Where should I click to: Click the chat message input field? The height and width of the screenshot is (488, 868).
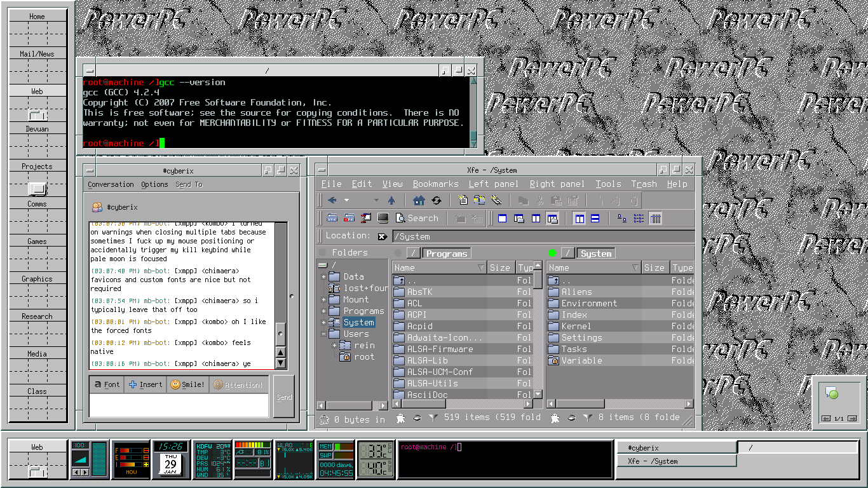click(178, 405)
